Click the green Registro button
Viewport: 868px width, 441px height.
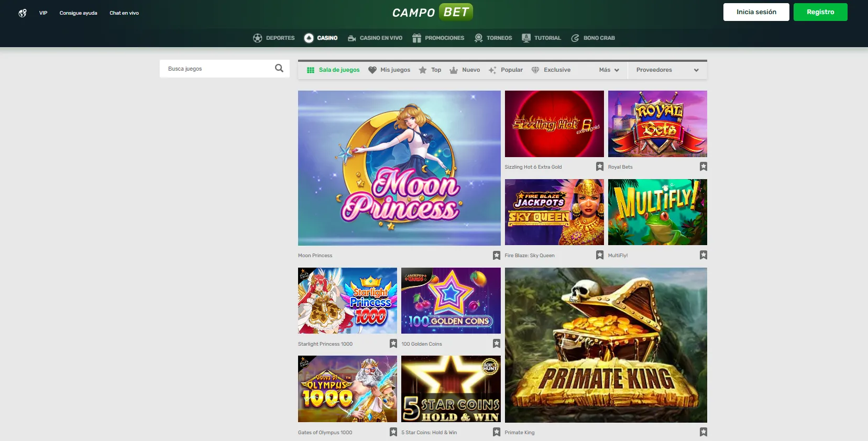pos(820,12)
